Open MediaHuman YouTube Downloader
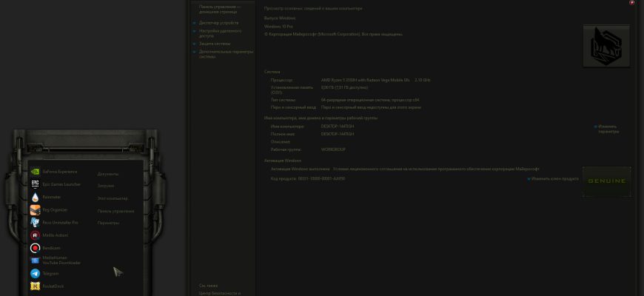This screenshot has height=296, width=644. 56,260
